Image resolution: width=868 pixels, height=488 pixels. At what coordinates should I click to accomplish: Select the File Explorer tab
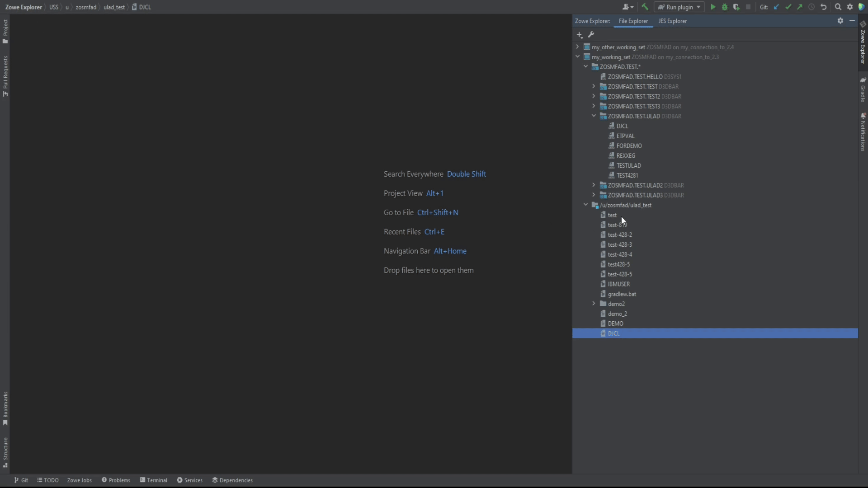tap(633, 21)
